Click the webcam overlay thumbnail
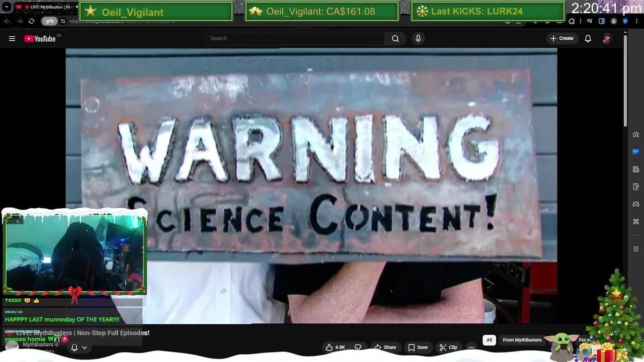This screenshot has height=362, width=644. click(x=74, y=253)
